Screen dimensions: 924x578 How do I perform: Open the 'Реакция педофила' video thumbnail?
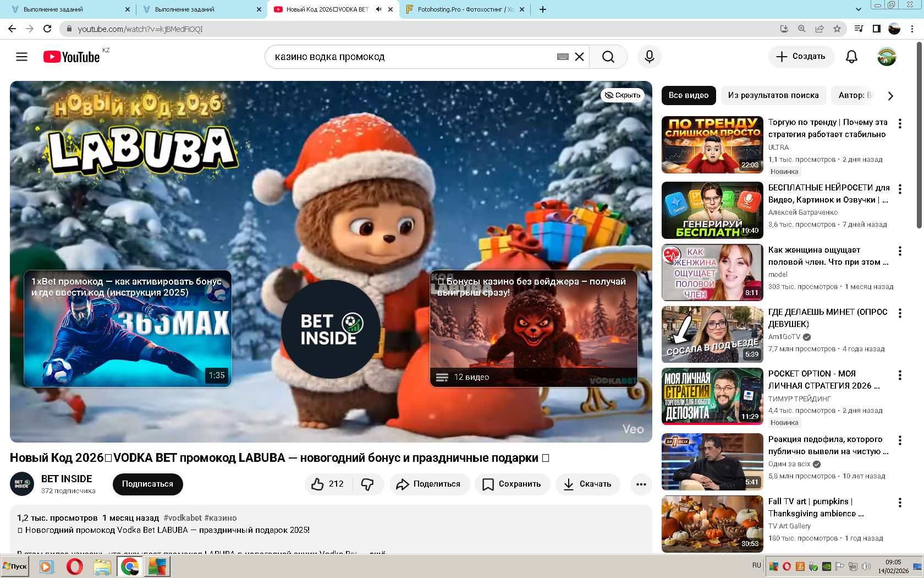pyautogui.click(x=712, y=462)
